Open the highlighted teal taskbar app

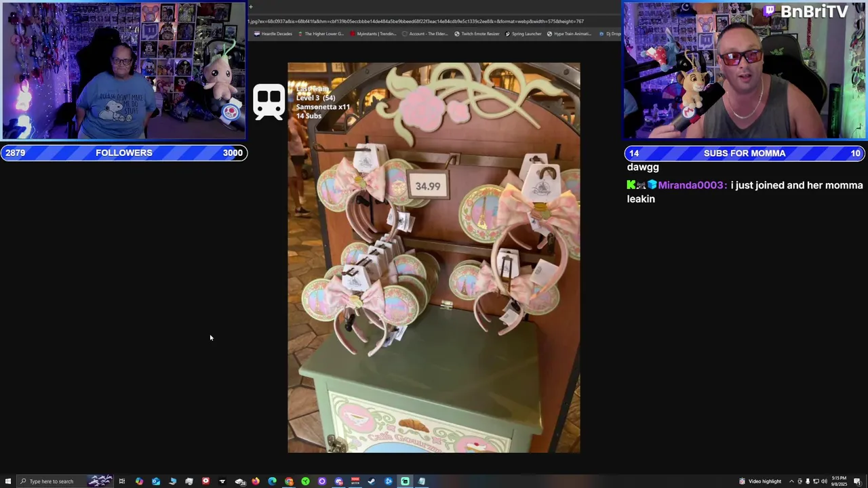click(x=405, y=481)
